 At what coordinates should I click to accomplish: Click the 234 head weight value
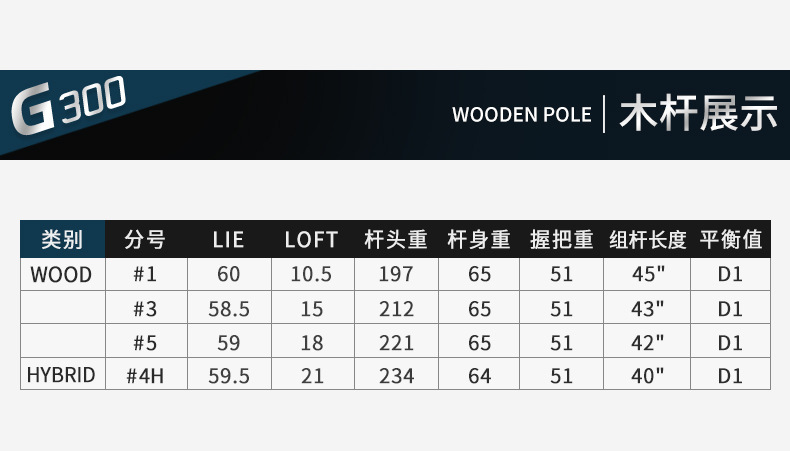click(x=396, y=375)
